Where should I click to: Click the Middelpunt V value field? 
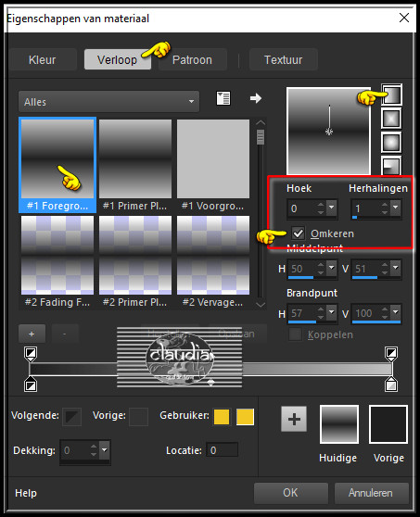365,269
